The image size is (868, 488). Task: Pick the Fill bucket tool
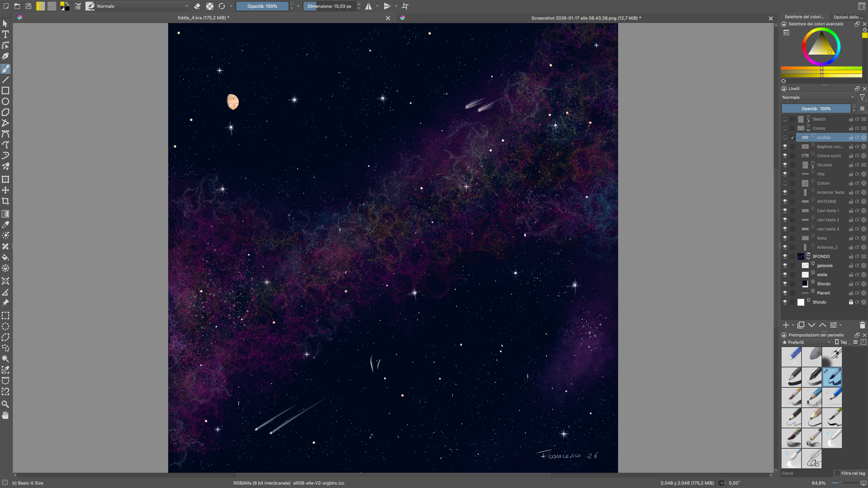pyautogui.click(x=5, y=258)
